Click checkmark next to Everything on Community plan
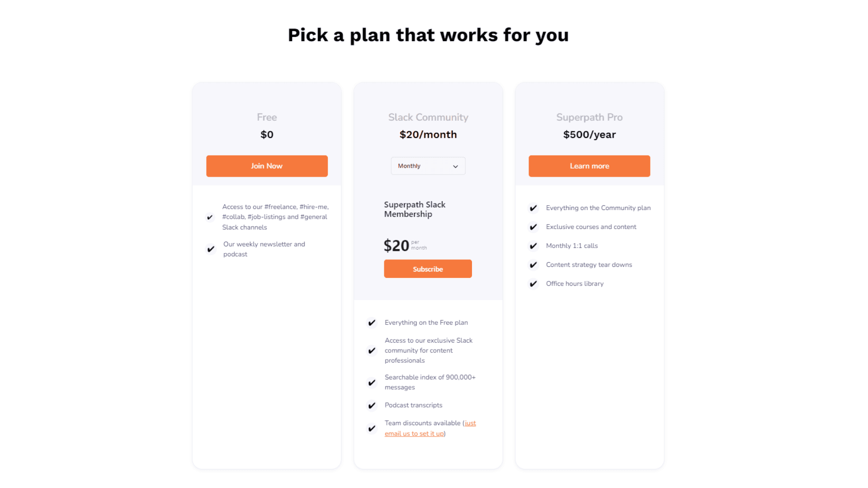Screen dimensions: 868x488 533,208
